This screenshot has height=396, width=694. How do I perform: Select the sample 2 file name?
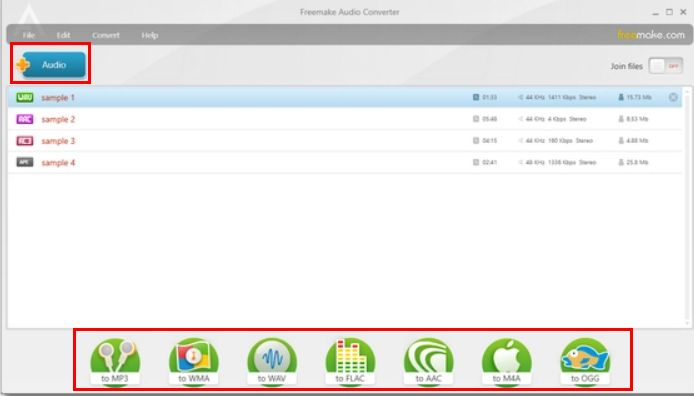(x=58, y=119)
